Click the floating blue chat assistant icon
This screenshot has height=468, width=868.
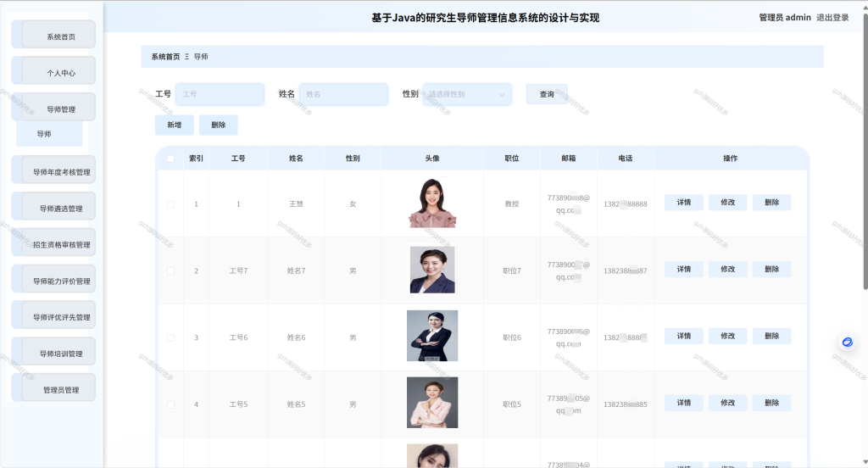847,343
